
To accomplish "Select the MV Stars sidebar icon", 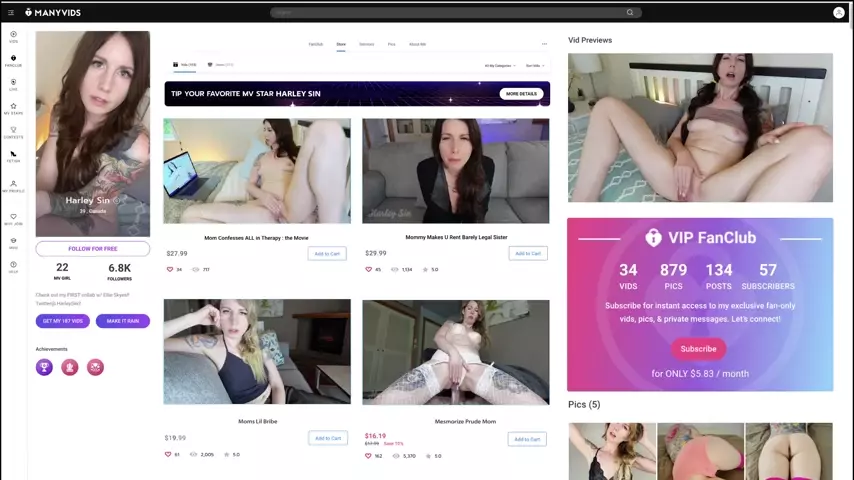I will coord(13,108).
